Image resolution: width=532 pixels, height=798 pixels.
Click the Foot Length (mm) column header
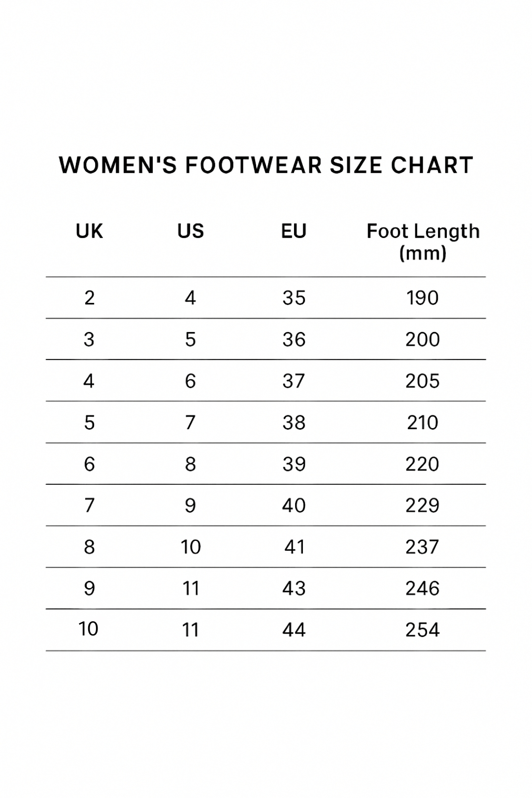point(423,241)
